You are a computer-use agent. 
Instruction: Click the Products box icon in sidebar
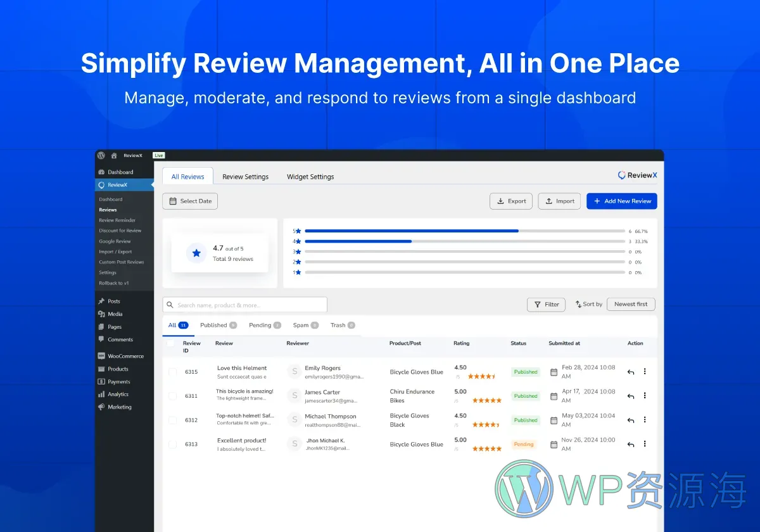point(101,369)
